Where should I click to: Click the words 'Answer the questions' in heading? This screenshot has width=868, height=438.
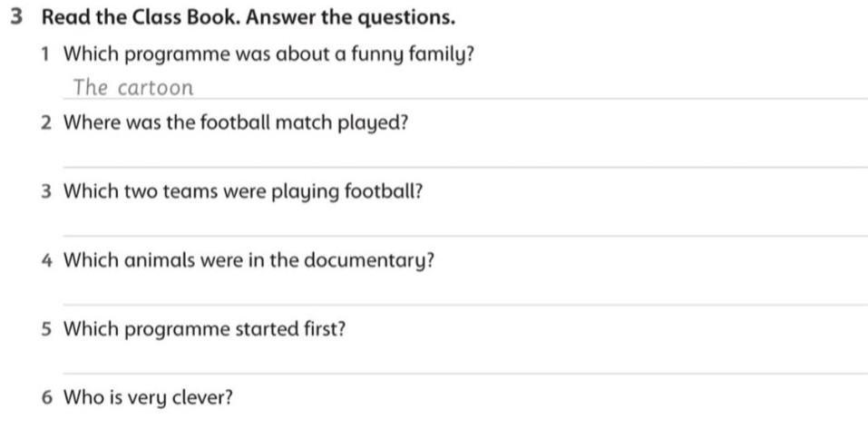click(x=351, y=18)
